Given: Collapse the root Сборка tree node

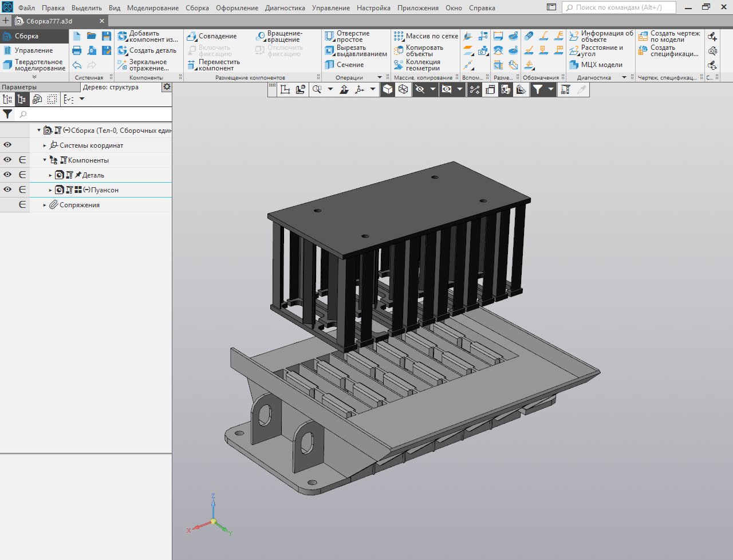Looking at the screenshot, I should coord(39,131).
